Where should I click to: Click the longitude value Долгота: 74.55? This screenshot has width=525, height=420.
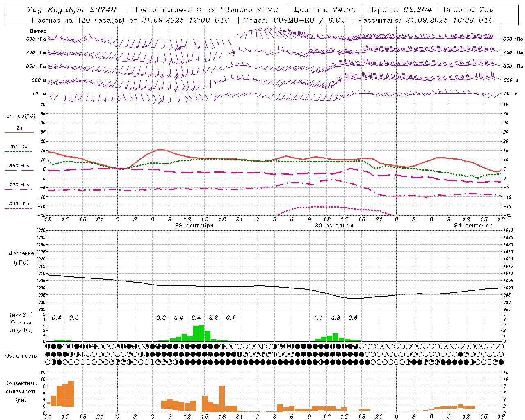325,10
